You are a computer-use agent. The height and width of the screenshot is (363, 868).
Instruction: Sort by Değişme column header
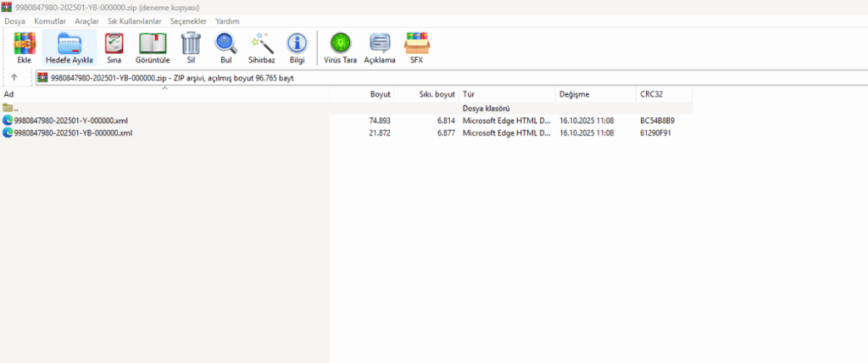point(595,94)
